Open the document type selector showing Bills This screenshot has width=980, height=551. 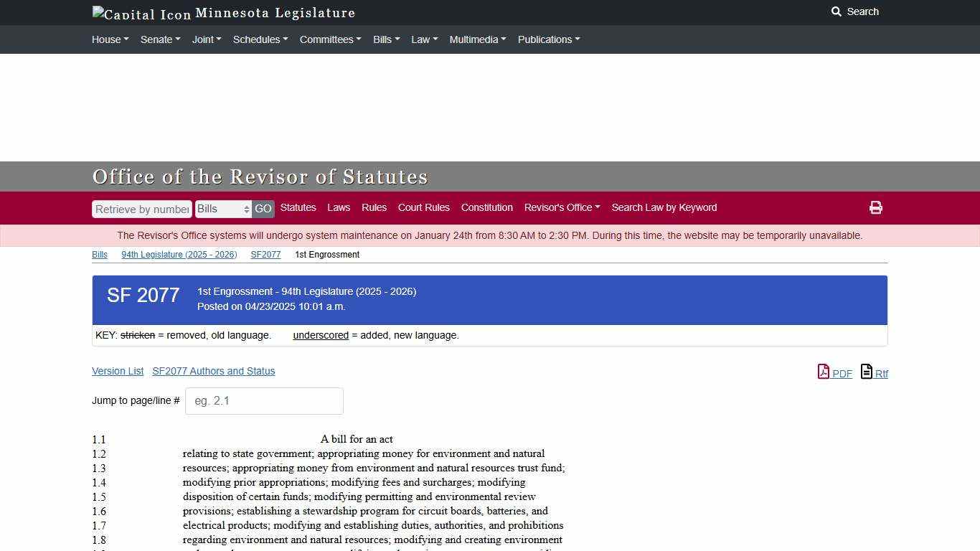(223, 209)
